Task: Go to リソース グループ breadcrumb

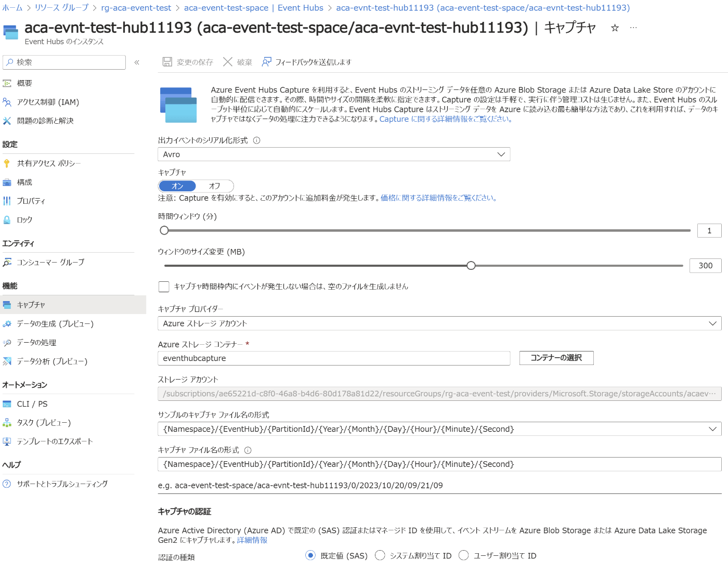Action: click(x=61, y=8)
